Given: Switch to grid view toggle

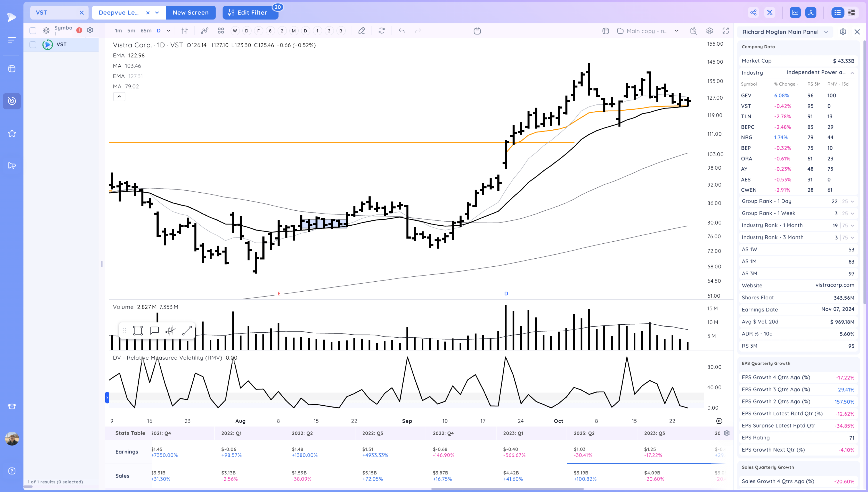Looking at the screenshot, I should coord(852,13).
